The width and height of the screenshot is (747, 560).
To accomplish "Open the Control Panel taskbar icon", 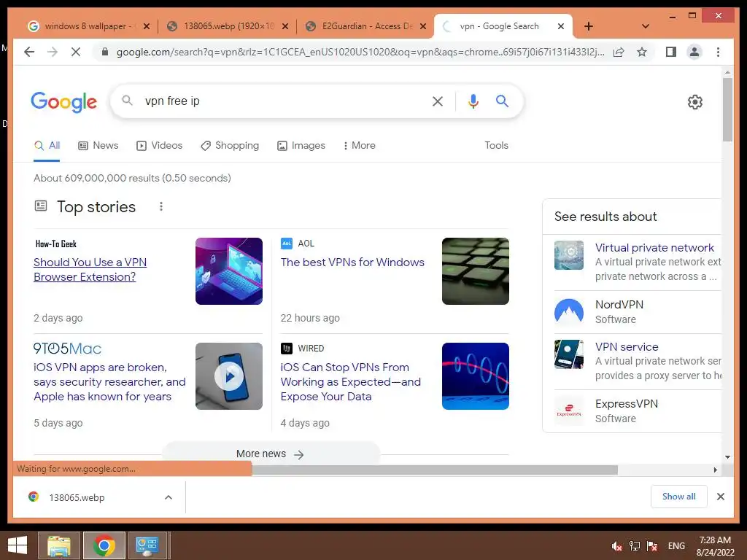I will point(147,545).
